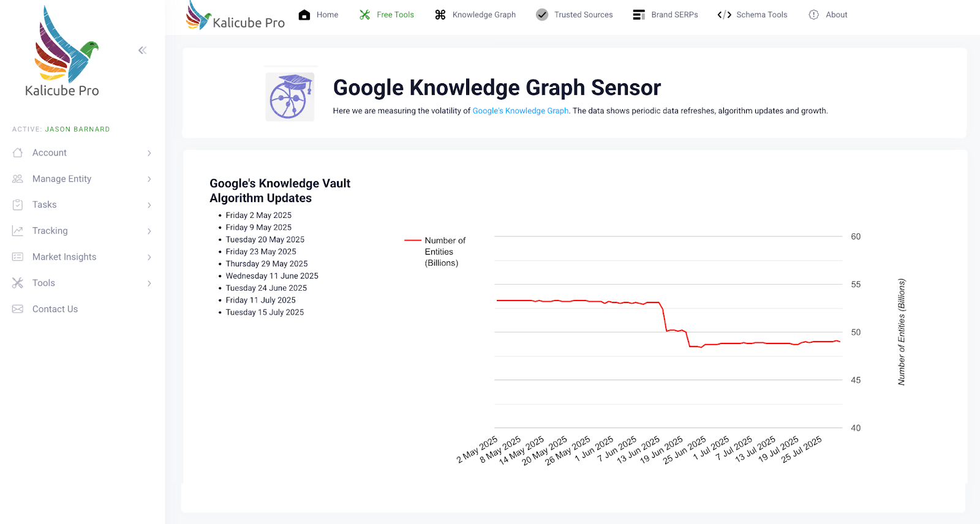Click the Contact Us envelope icon

coord(18,309)
